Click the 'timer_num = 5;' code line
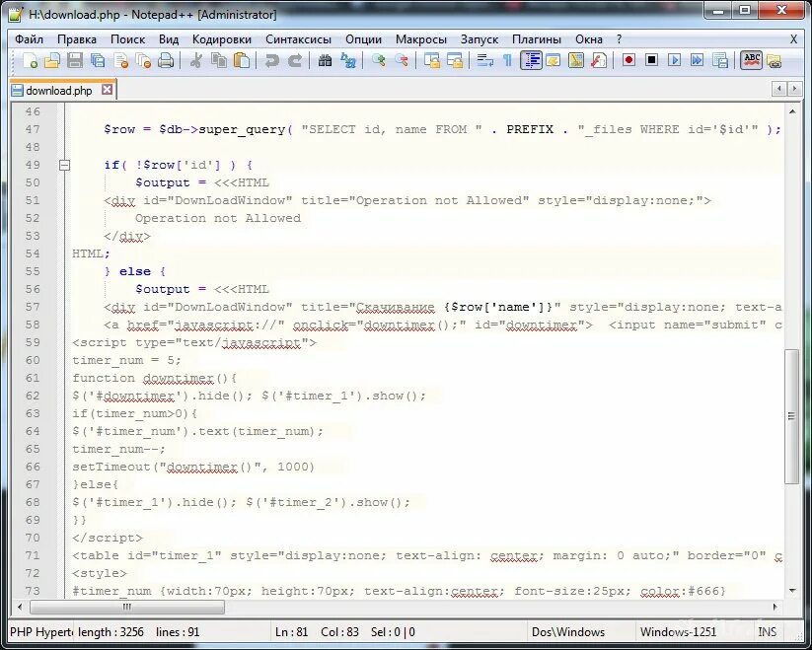 pyautogui.click(x=127, y=360)
